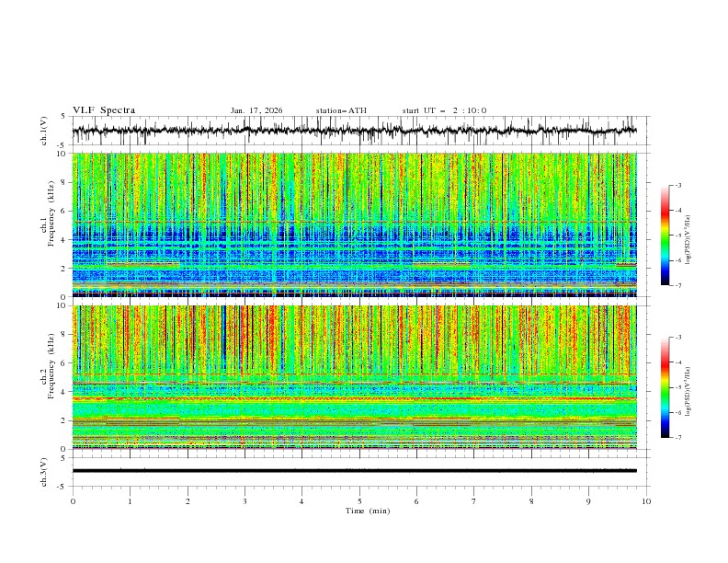This screenshot has height=563, width=728.
Task: Click the ch.3 voltage trace band
Action: 354,471
